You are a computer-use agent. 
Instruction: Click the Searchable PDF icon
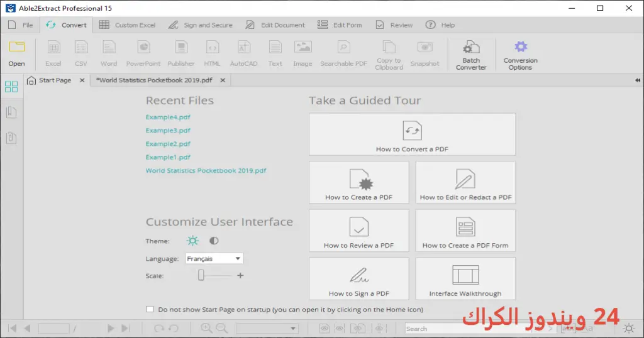[x=344, y=47]
